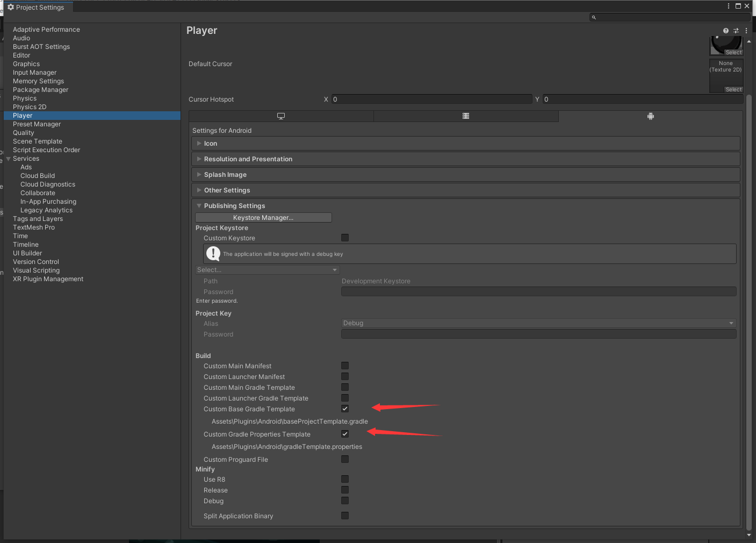Click the scroll down arrow
756x543 pixels.
coord(749,535)
